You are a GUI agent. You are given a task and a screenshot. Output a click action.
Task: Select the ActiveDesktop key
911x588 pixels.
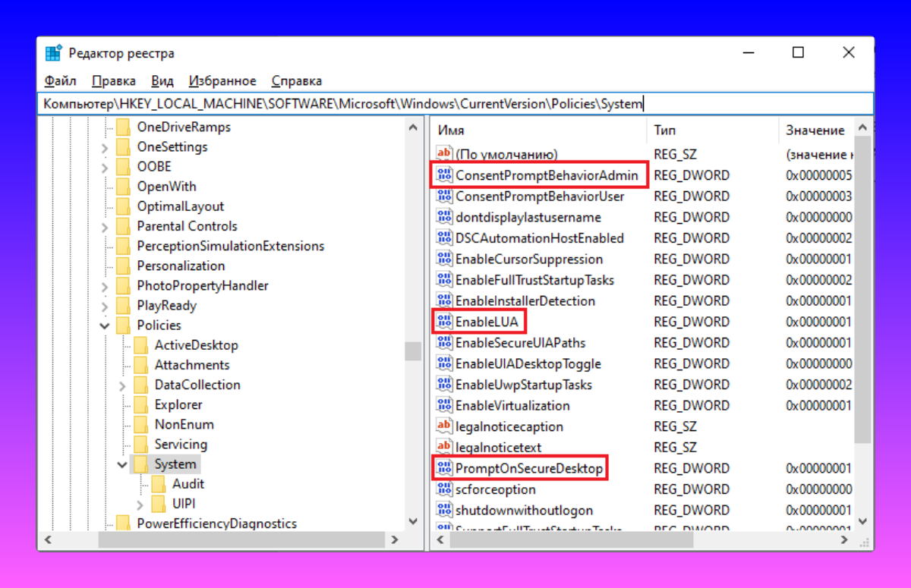click(197, 344)
